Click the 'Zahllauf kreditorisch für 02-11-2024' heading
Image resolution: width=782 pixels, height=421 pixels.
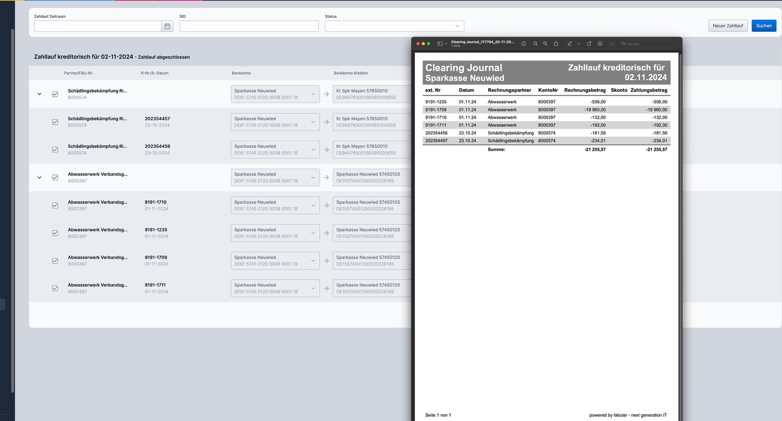83,57
